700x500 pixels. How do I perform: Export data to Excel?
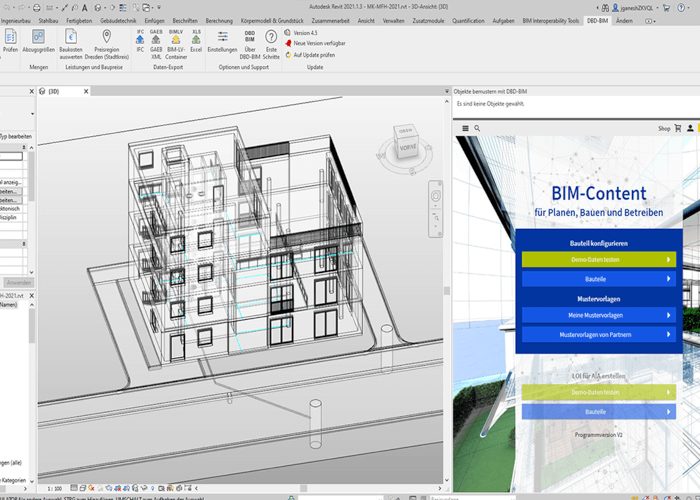click(196, 41)
